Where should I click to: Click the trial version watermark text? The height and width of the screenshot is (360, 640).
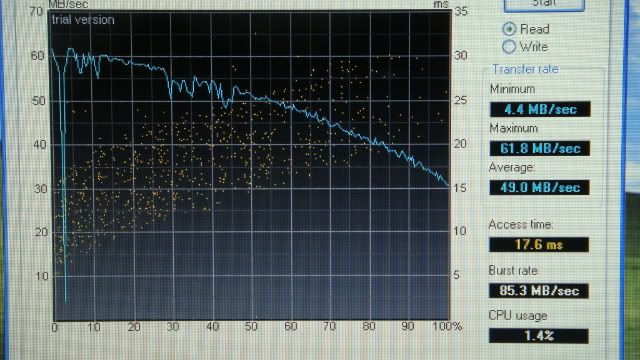pos(83,20)
